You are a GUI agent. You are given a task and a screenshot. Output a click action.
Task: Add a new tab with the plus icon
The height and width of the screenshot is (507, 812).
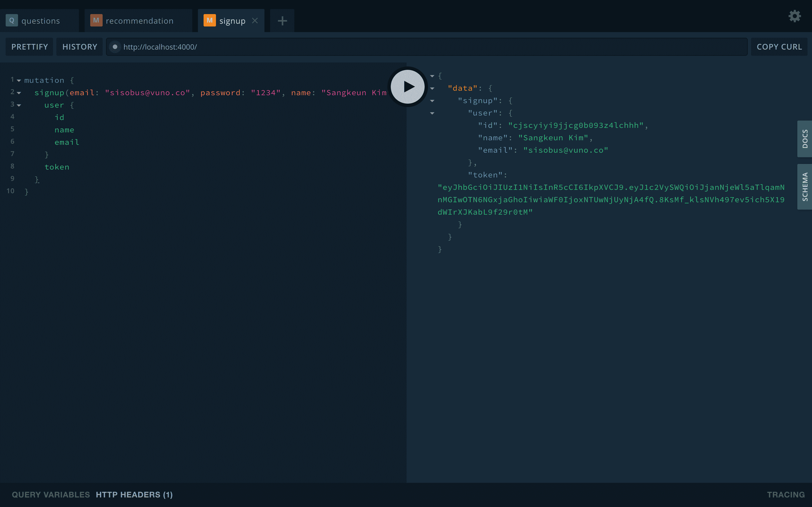point(282,21)
